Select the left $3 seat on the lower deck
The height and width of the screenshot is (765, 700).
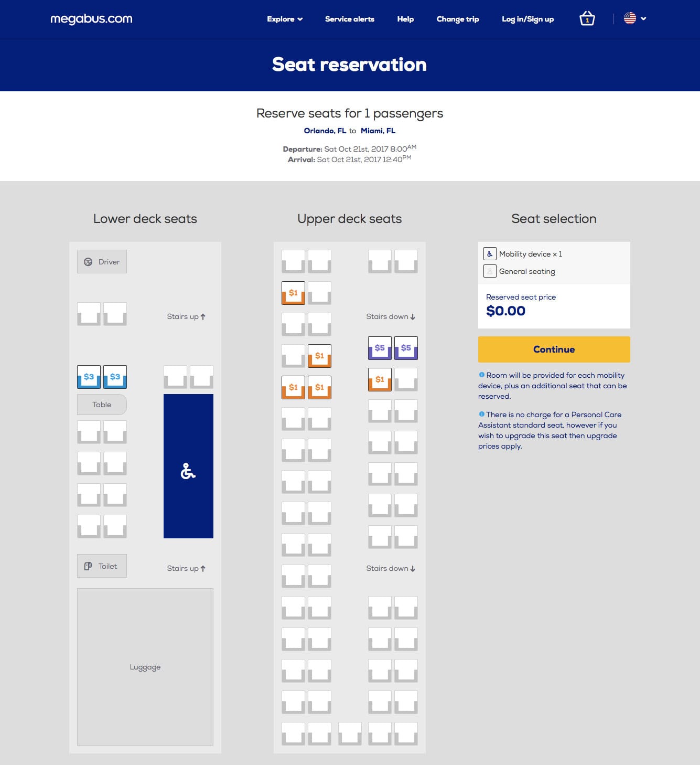[89, 376]
